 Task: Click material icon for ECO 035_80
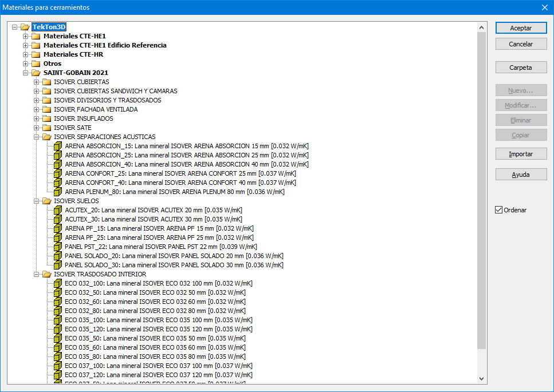(58, 357)
